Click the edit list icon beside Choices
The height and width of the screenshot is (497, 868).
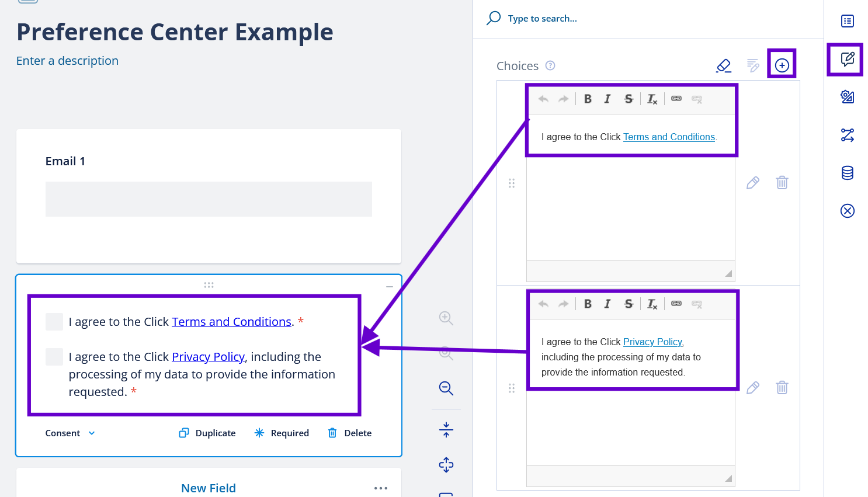click(753, 65)
